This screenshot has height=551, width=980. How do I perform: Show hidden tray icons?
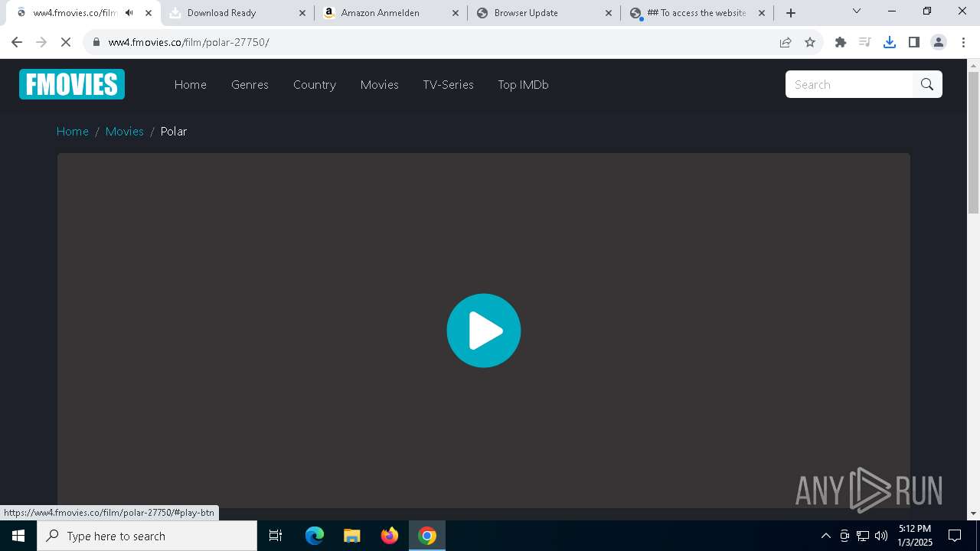(825, 536)
